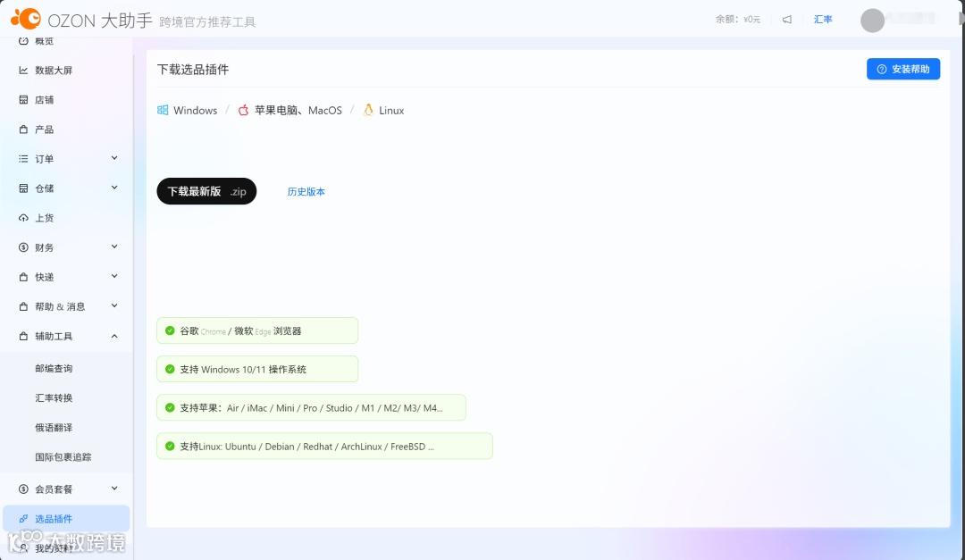The height and width of the screenshot is (560, 965).
Task: Click the 支持 Windows 10/11 操作系统 row
Action: [x=257, y=369]
